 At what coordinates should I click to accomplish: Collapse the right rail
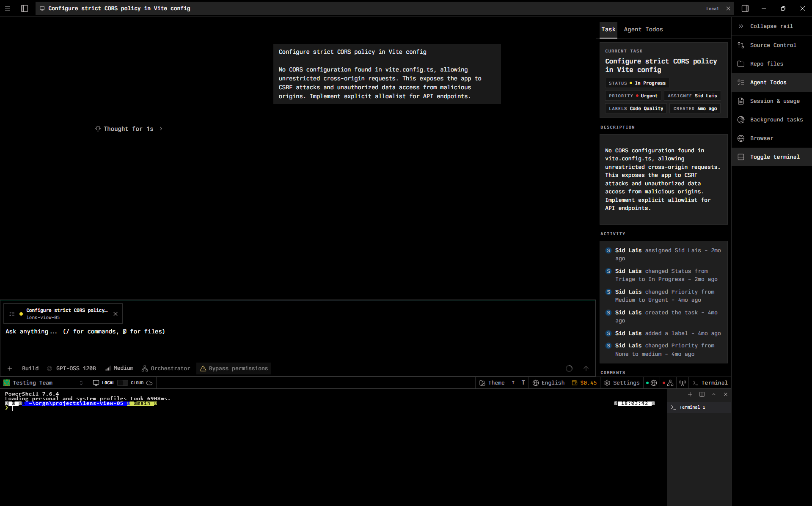click(771, 26)
